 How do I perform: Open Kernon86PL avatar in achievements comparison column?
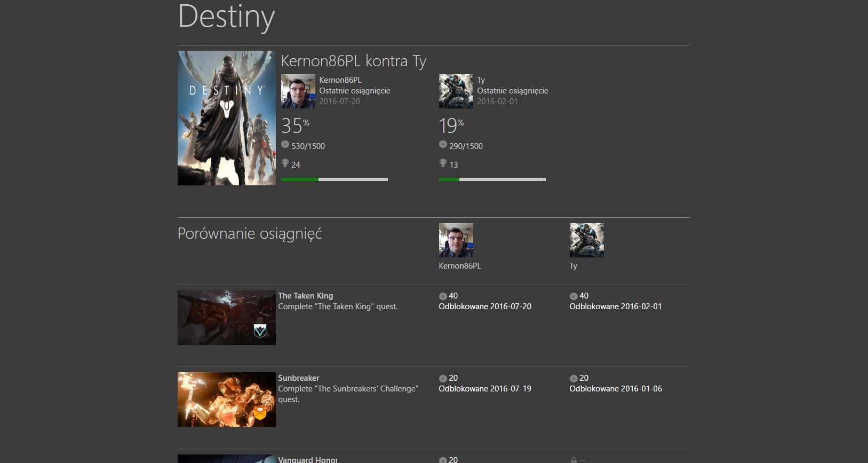pyautogui.click(x=456, y=240)
